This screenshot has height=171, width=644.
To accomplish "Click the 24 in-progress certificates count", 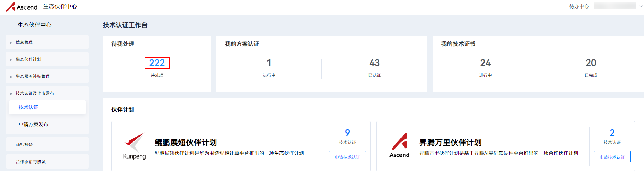I will (x=485, y=63).
